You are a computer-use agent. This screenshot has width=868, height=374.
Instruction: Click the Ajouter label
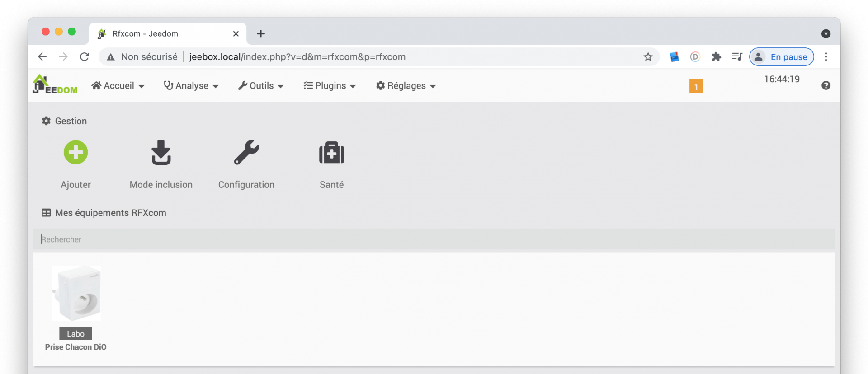click(75, 185)
